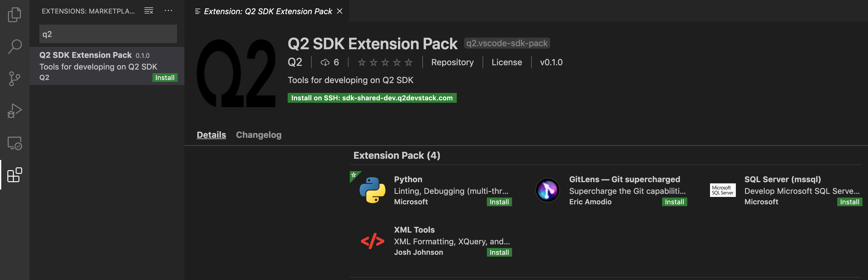This screenshot has width=868, height=280.
Task: Switch to the Changelog tab
Action: pyautogui.click(x=258, y=135)
